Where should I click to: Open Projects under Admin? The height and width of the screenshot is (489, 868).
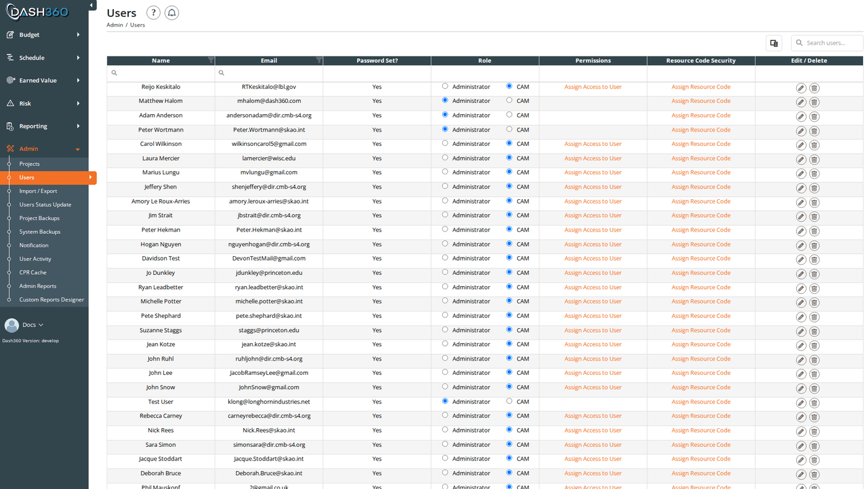coord(29,164)
